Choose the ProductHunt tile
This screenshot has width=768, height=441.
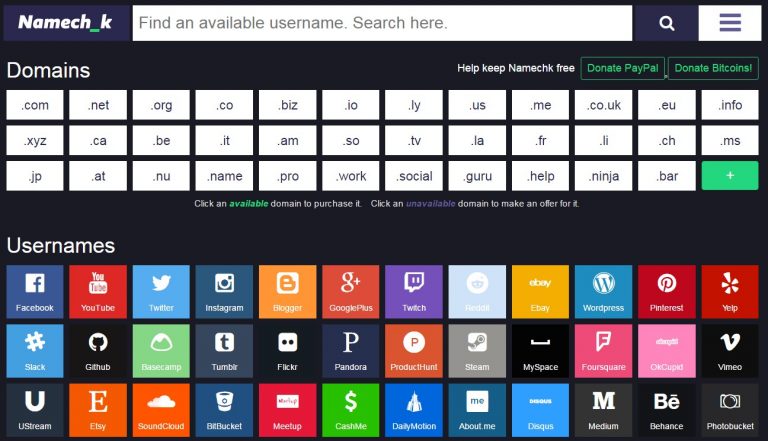pyautogui.click(x=414, y=351)
